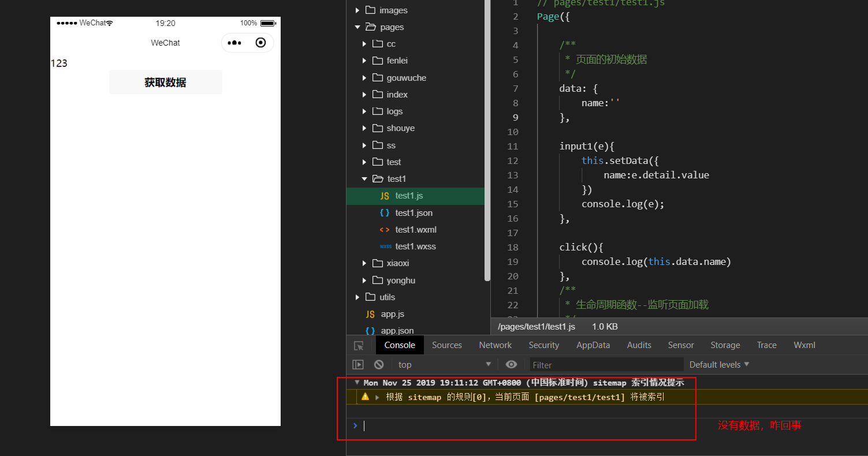The image size is (868, 456).
Task: Switch to the Storage tab
Action: click(725, 345)
